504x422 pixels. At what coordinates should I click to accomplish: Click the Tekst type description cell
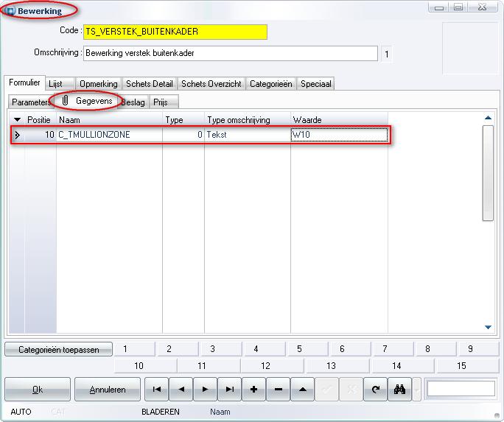(x=248, y=135)
